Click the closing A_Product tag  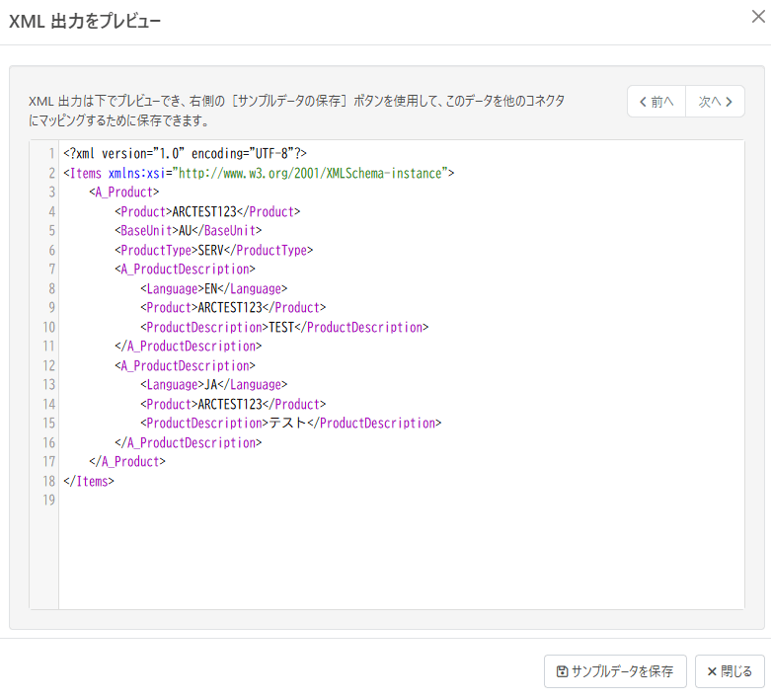[x=127, y=461]
